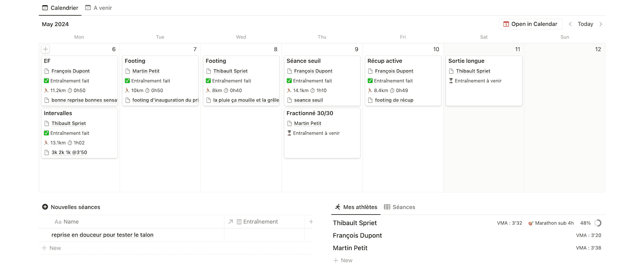Switch to the A venir tab
Screen dimensions: 644x271
(99, 8)
